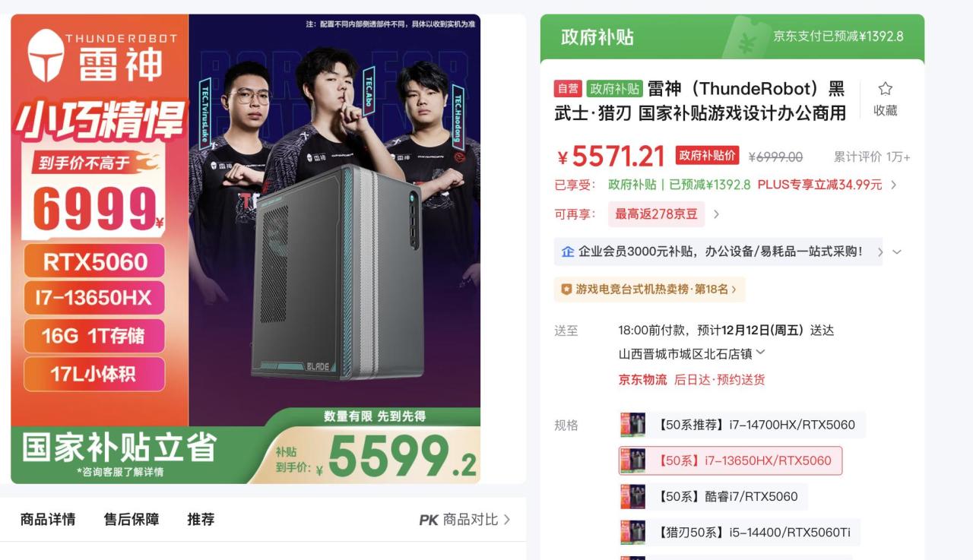This screenshot has width=973, height=560.
Task: Open the 游戏电竞台式机热卖榜 ranking link
Action: point(650,289)
